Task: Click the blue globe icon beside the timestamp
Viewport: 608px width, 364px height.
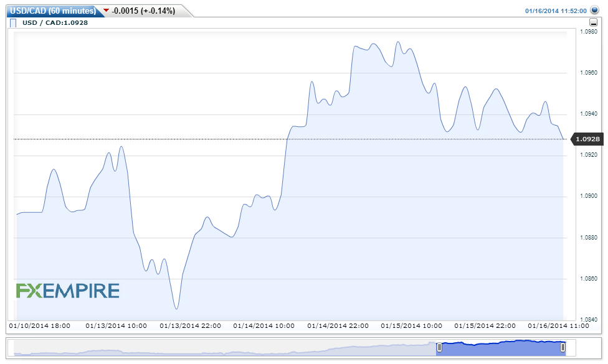Action: click(594, 10)
